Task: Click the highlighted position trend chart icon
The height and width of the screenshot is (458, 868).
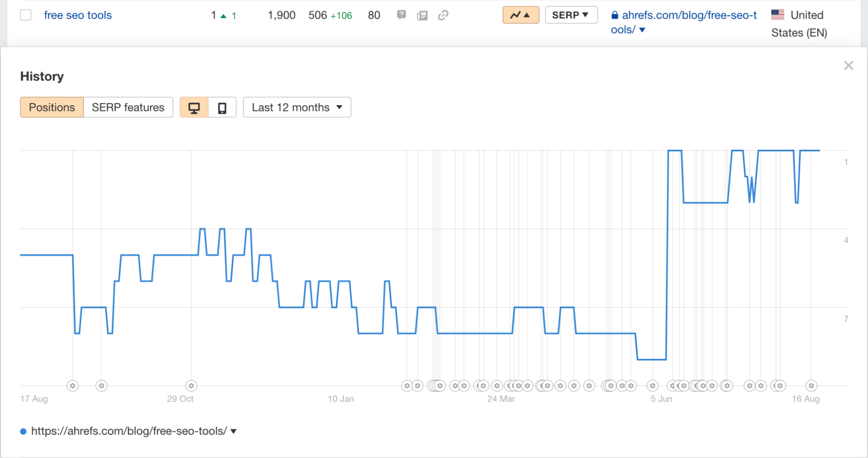Action: (x=521, y=15)
